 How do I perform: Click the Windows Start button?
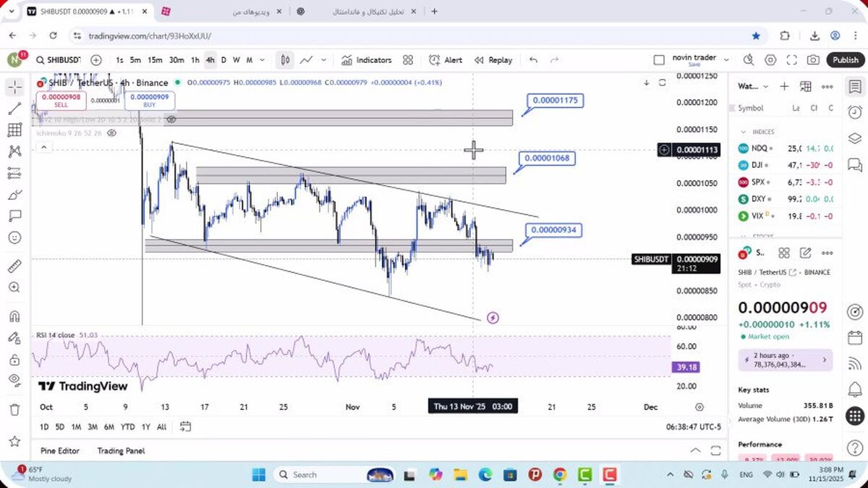pyautogui.click(x=258, y=475)
